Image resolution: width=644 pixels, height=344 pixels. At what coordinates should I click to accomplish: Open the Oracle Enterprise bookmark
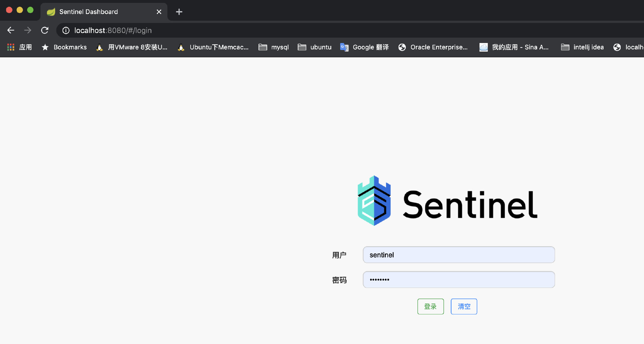point(433,47)
